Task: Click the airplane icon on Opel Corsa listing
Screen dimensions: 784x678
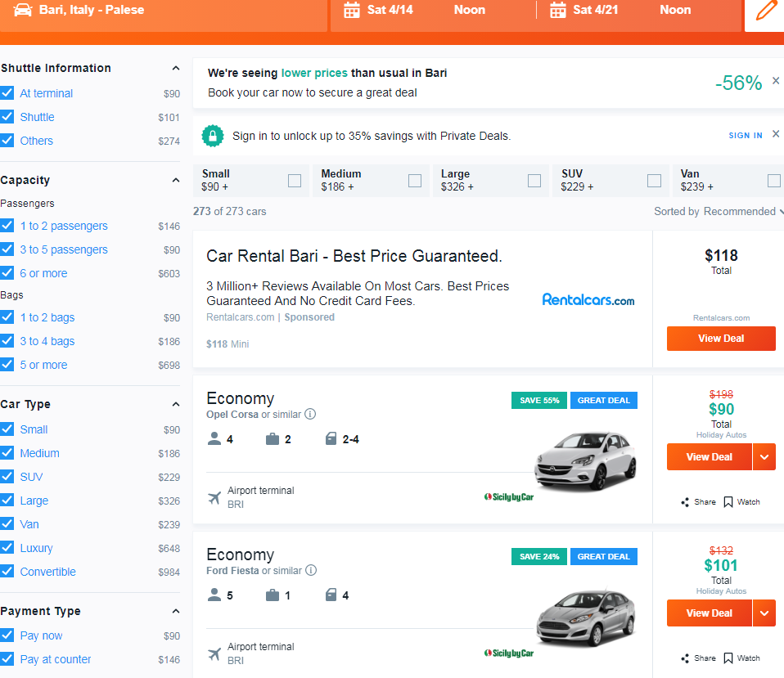Action: [214, 497]
